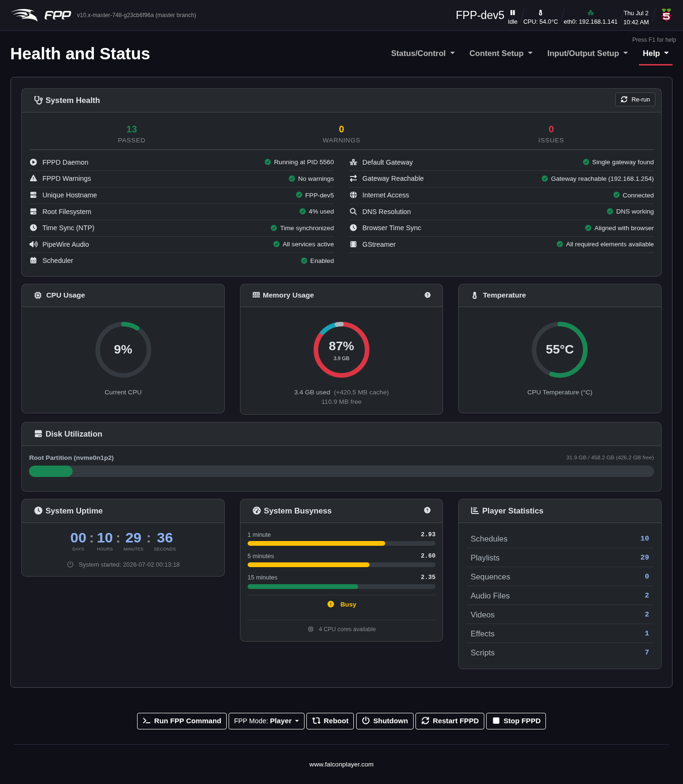Click the PipeWire Audio speaker icon
683x784 pixels.
point(33,244)
